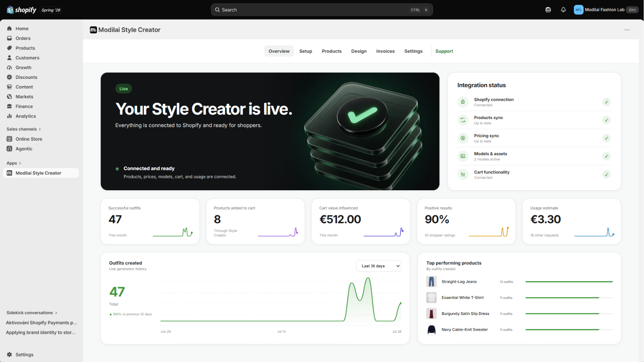Open the Invoices tab
Screen dimensions: 644x362
coord(385,51)
